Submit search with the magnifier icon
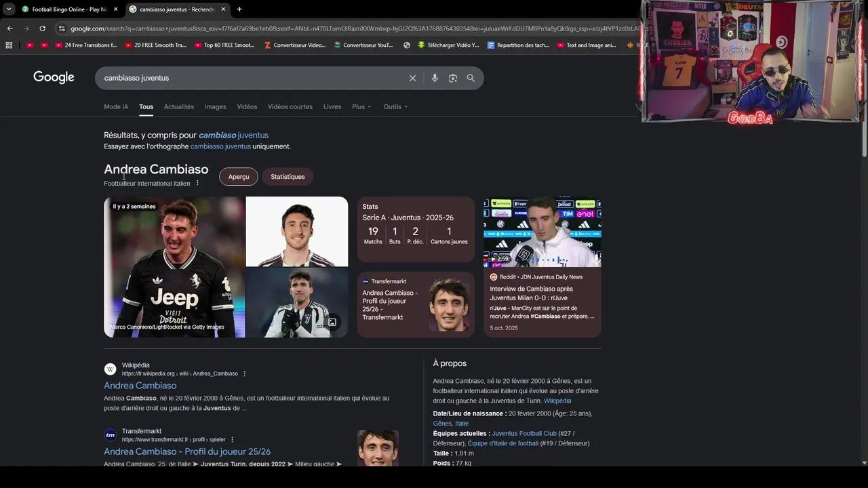This screenshot has width=868, height=488. click(x=471, y=78)
